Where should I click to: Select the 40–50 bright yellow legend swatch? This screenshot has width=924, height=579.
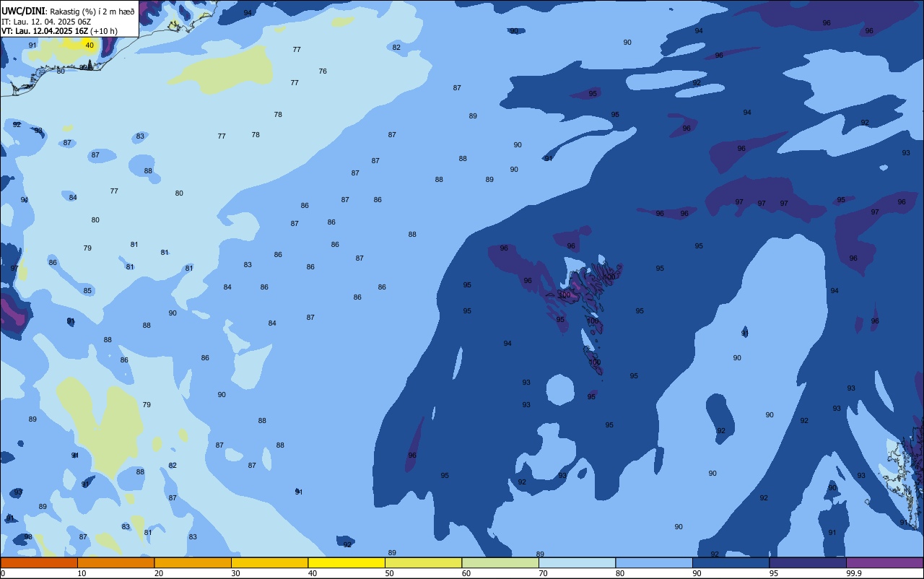click(346, 562)
